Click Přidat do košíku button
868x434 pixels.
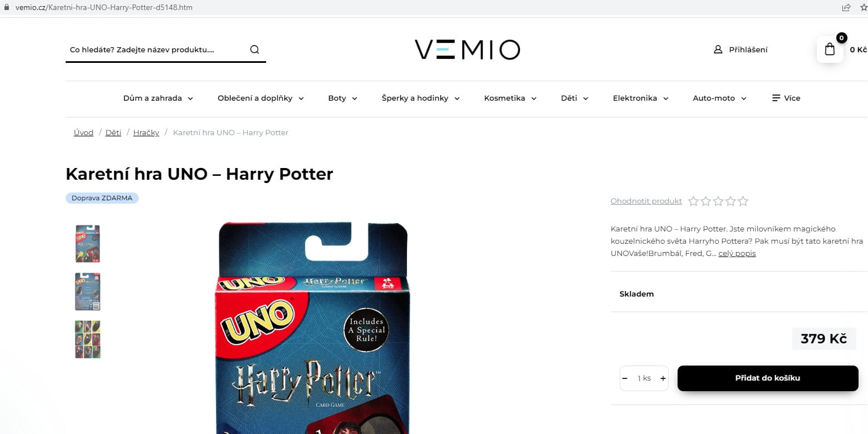click(768, 378)
